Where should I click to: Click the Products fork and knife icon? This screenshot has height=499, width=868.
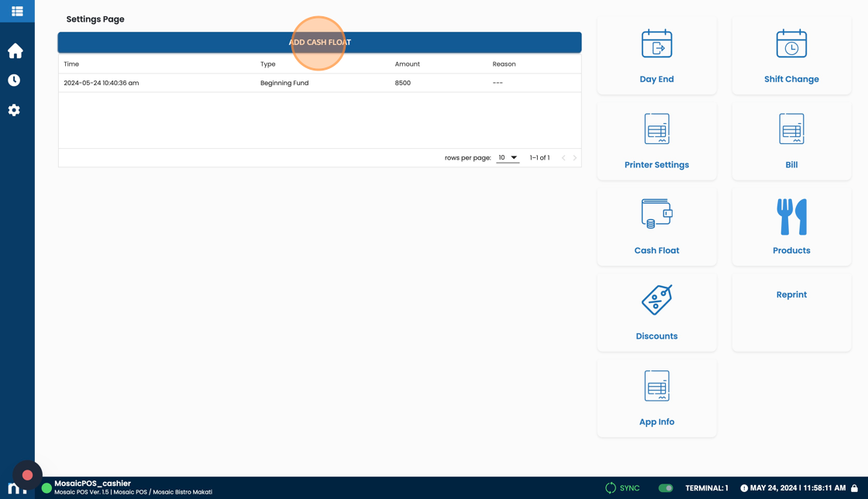pyautogui.click(x=791, y=217)
